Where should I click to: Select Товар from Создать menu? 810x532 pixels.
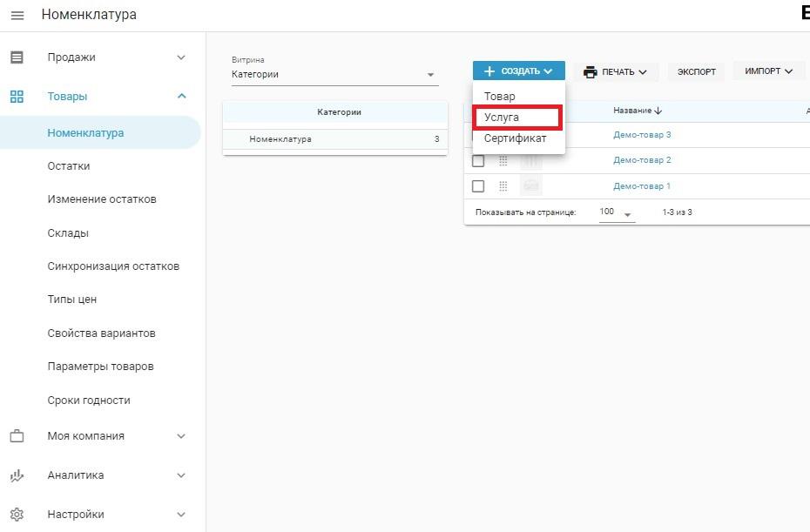518,97
